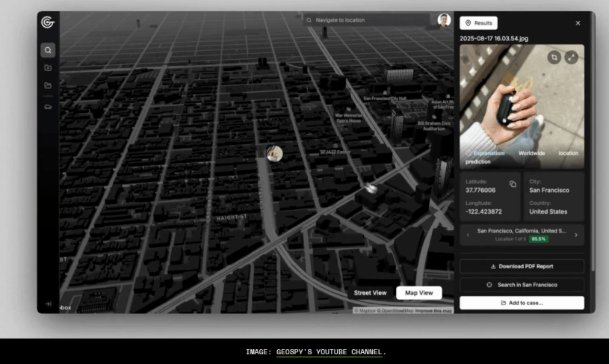Click the crop icon on the photo
Viewport: 609px width, 364px height.
click(554, 57)
